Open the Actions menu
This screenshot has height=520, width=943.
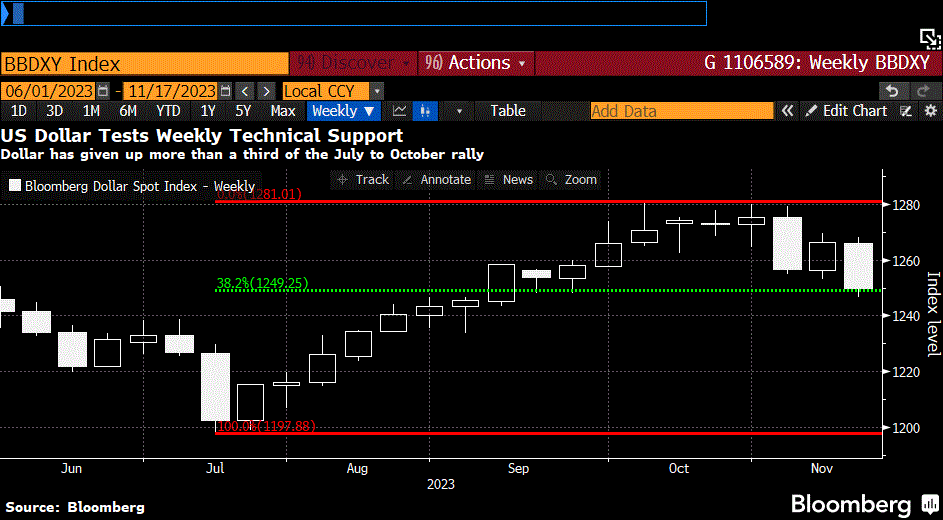(x=476, y=63)
